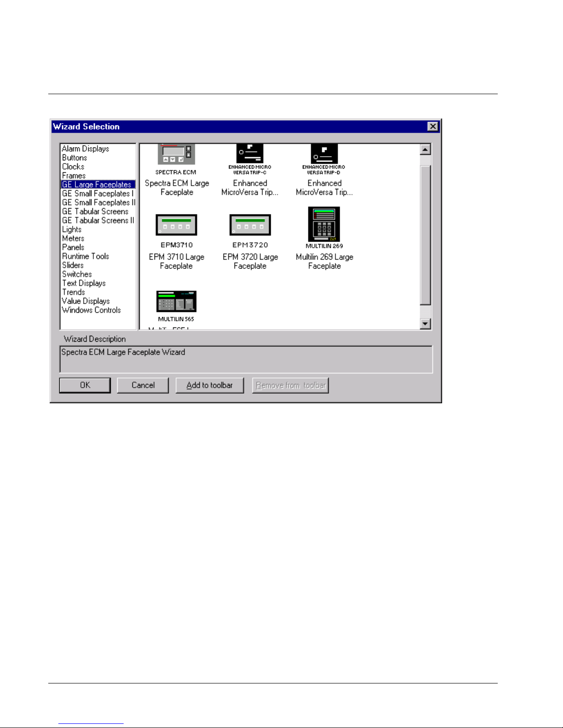563x728 pixels.
Task: Close the Wizard Selection dialog
Action: coord(432,126)
